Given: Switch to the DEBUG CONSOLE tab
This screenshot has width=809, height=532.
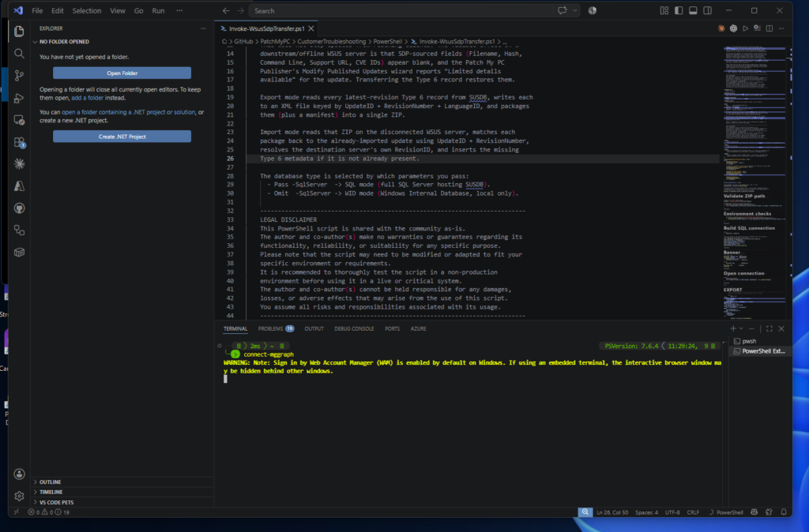Looking at the screenshot, I should (354, 328).
